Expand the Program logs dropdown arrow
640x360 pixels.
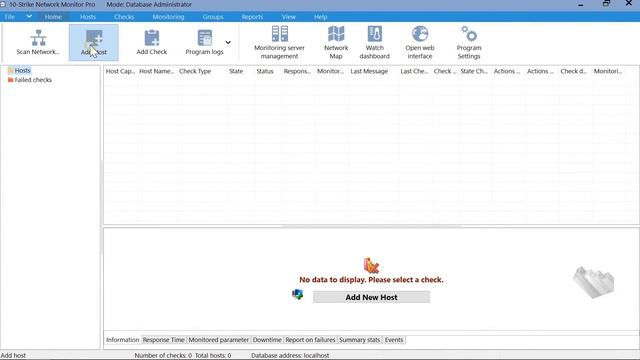228,42
